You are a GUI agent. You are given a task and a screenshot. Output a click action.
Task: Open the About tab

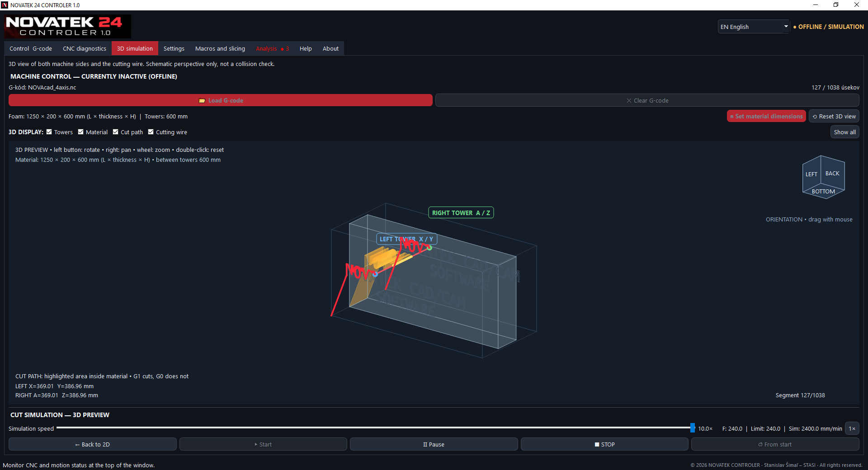[x=330, y=48]
